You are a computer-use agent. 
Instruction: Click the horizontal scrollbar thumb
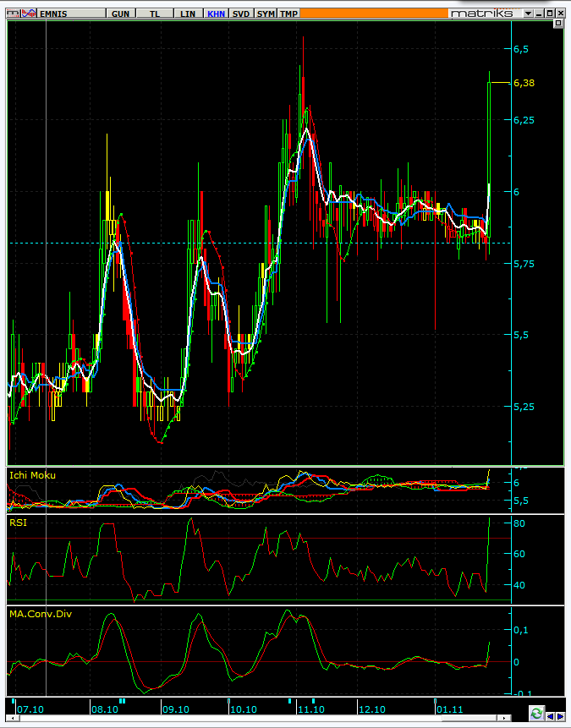click(469, 718)
